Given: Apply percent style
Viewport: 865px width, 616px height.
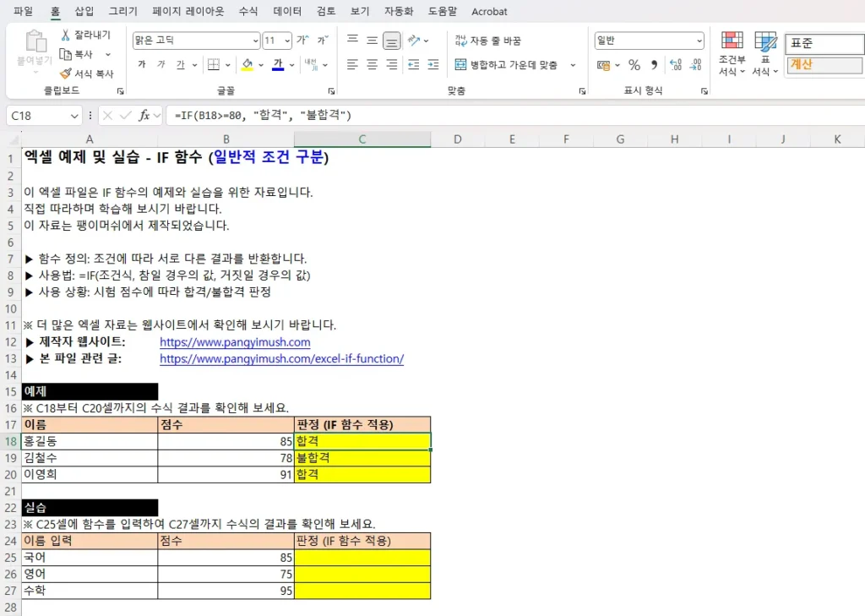Looking at the screenshot, I should pos(634,65).
